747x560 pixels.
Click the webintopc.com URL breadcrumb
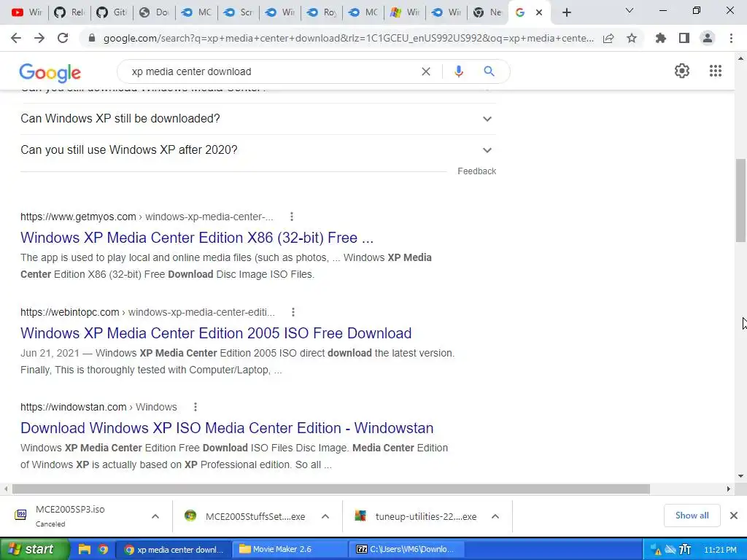pyautogui.click(x=147, y=312)
